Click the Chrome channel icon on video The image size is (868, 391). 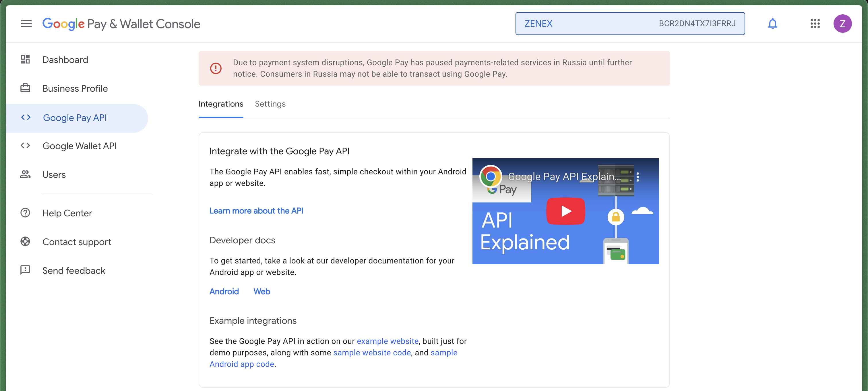(x=491, y=176)
